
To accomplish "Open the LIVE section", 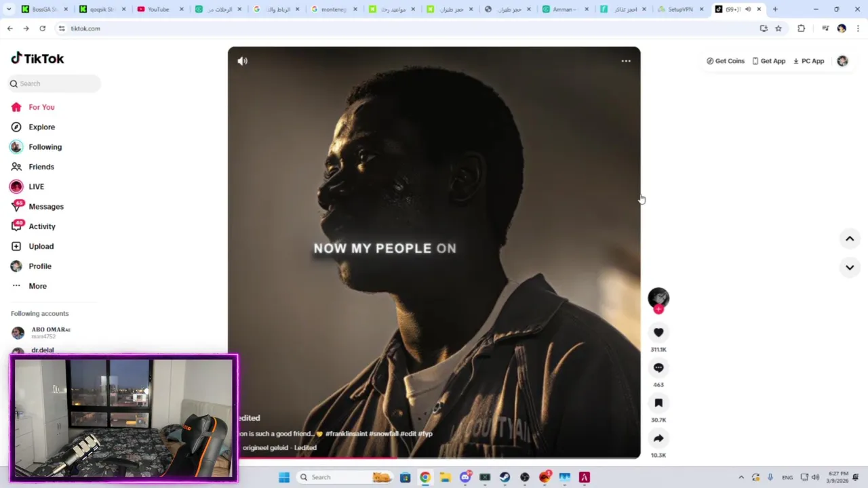I will (x=27, y=186).
